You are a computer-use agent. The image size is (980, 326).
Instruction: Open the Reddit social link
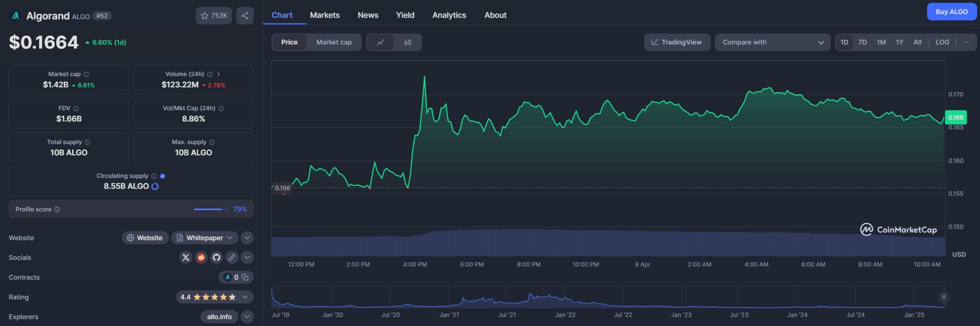[x=201, y=257]
